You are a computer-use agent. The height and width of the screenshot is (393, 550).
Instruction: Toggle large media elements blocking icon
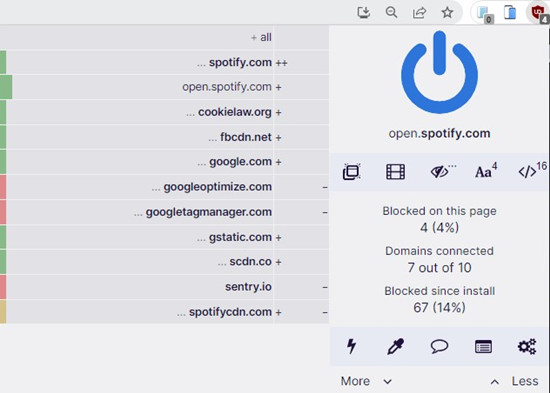click(x=395, y=172)
